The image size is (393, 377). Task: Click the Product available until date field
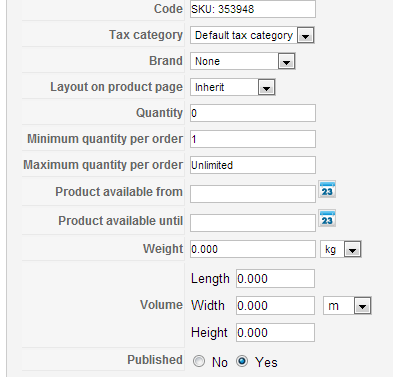253,223
